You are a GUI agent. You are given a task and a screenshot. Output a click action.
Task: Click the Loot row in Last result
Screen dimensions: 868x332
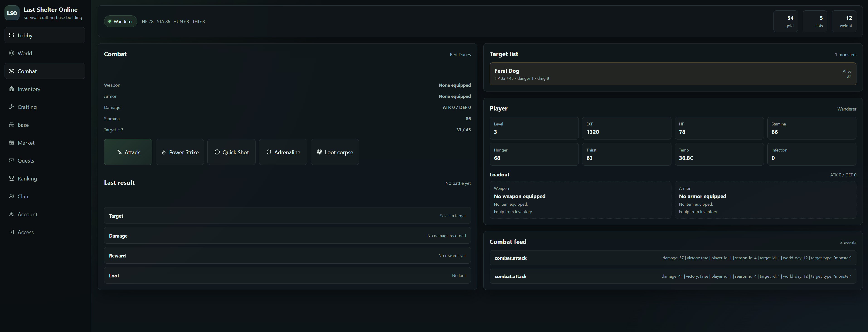[x=287, y=275]
